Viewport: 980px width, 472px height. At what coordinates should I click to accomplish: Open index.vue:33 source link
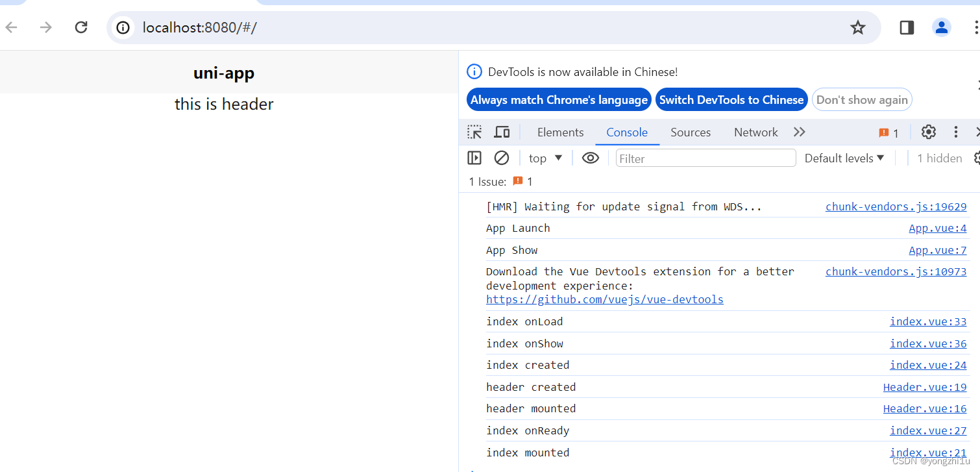click(928, 321)
